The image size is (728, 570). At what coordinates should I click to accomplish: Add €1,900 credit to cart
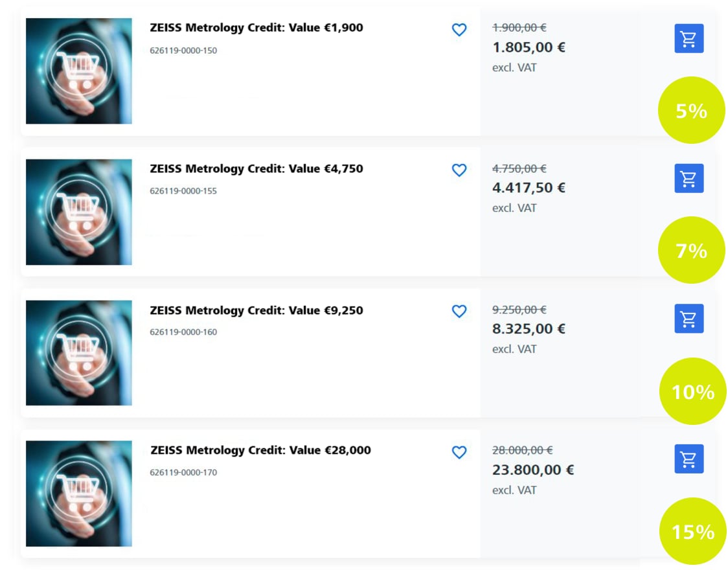point(688,38)
